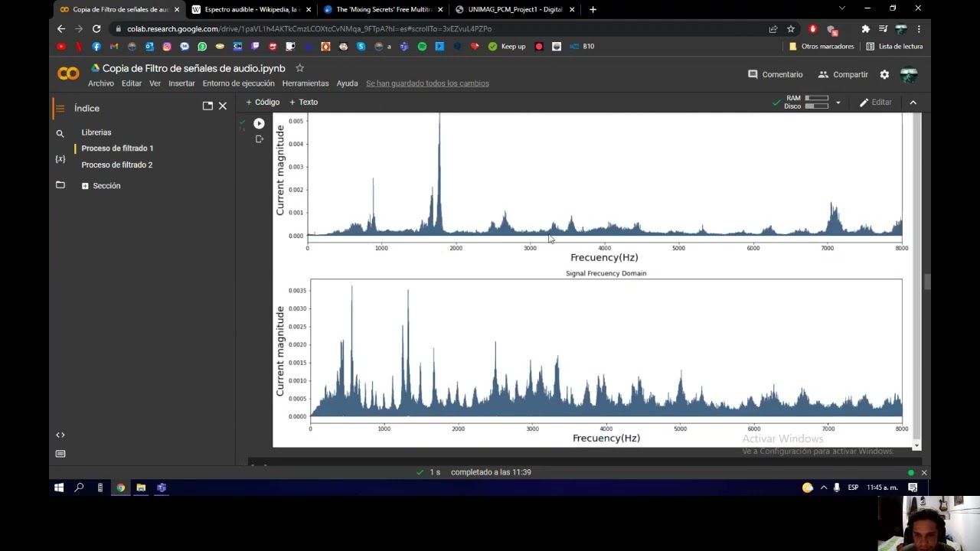Open the Archivo menu

tap(101, 83)
